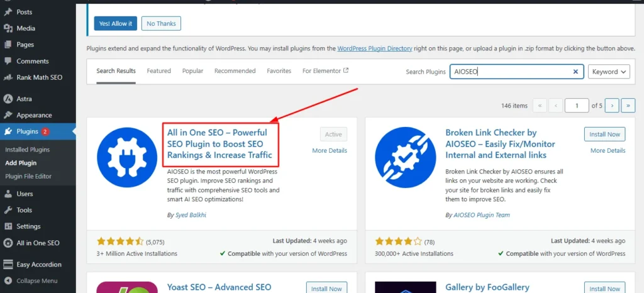Open the Gallery by FooGallery title link

point(487,287)
